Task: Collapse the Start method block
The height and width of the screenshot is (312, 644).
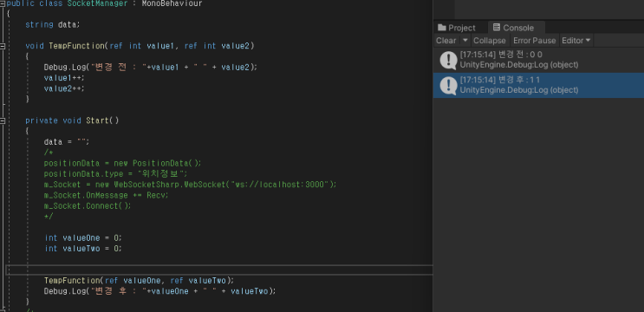Action: tap(3, 120)
